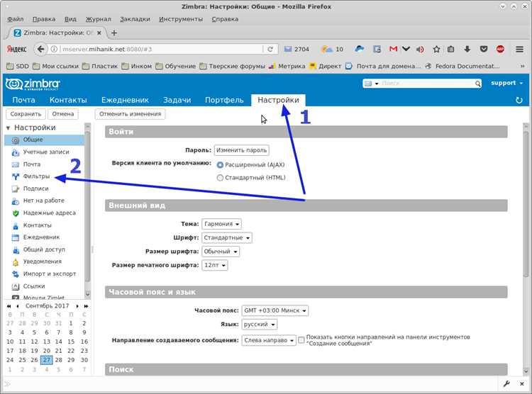Select the Общие settings item
The width and height of the screenshot is (532, 394).
(44, 140)
